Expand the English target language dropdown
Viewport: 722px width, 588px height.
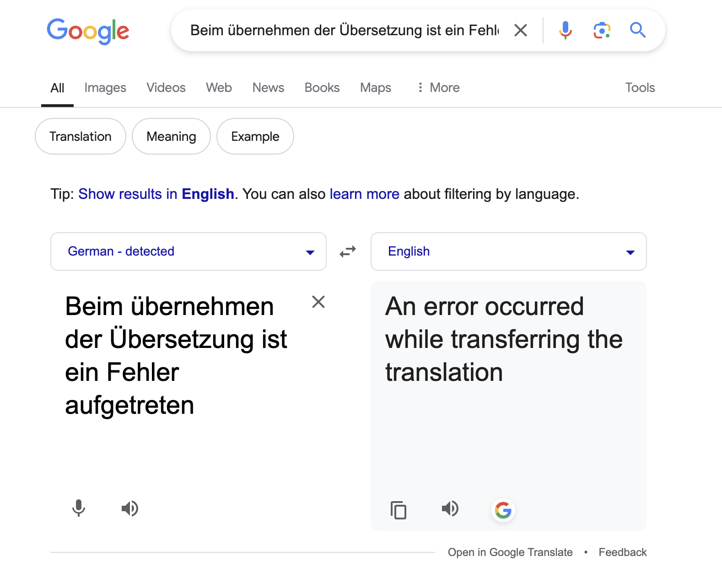point(509,251)
